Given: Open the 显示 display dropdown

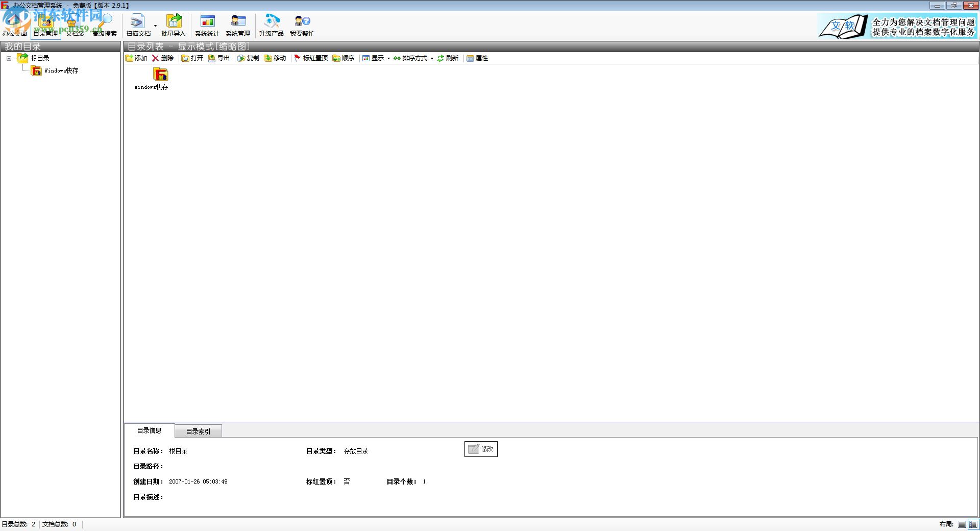Looking at the screenshot, I should click(376, 58).
